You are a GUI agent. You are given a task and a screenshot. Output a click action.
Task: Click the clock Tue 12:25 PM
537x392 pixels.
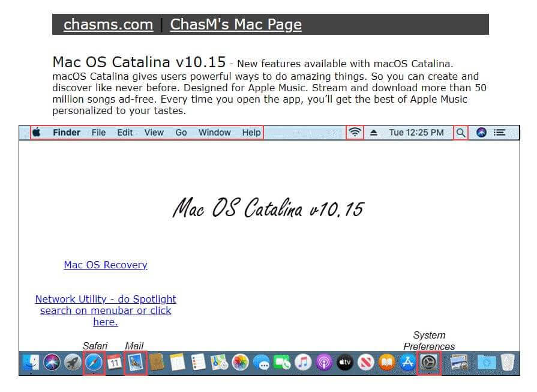coord(416,133)
